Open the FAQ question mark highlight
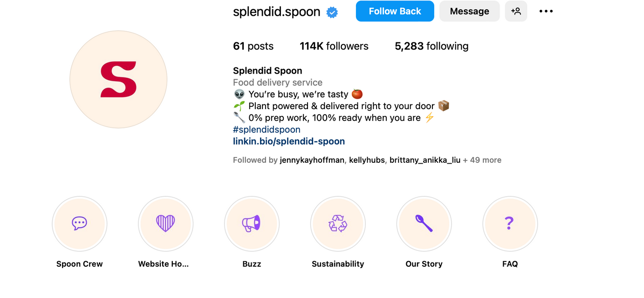The height and width of the screenshot is (298, 644). pyautogui.click(x=510, y=224)
